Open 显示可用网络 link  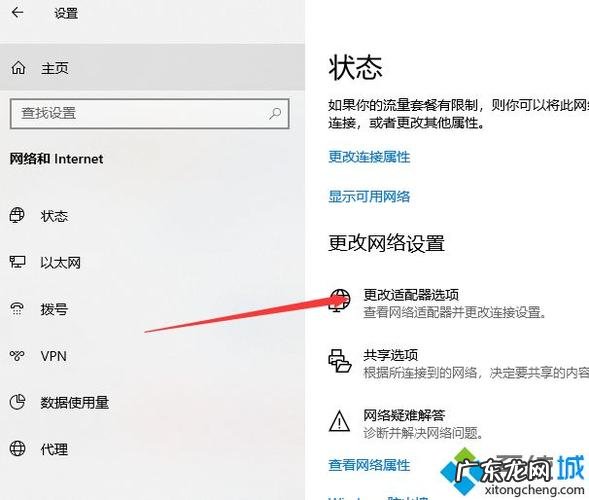[x=369, y=196]
